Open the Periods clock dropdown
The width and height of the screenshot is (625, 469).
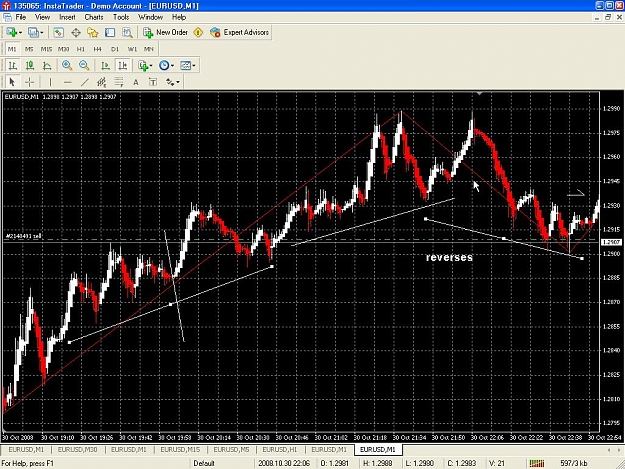(x=166, y=65)
